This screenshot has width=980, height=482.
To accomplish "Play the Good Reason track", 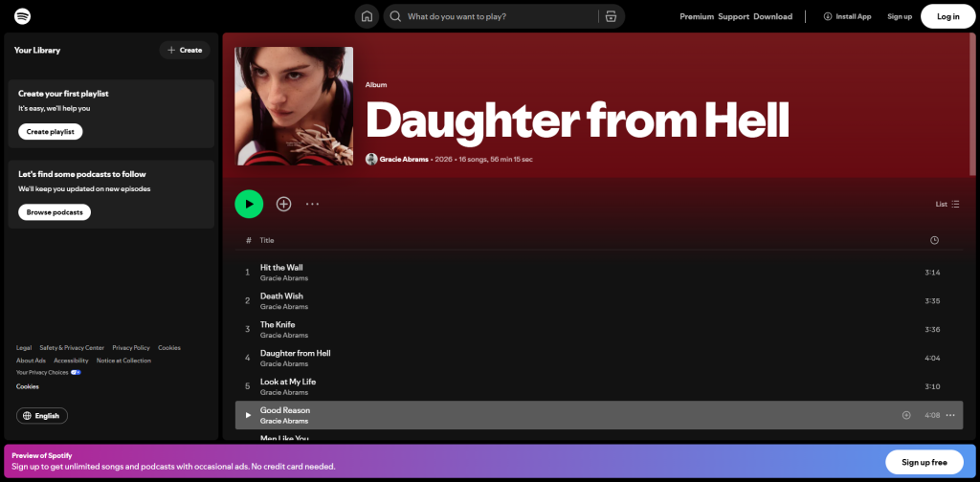I will [x=248, y=415].
